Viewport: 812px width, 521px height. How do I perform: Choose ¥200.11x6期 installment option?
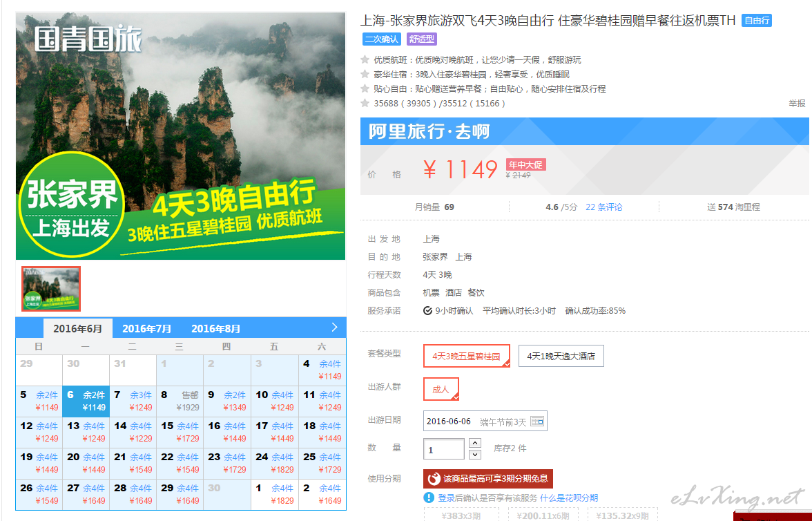(x=543, y=515)
